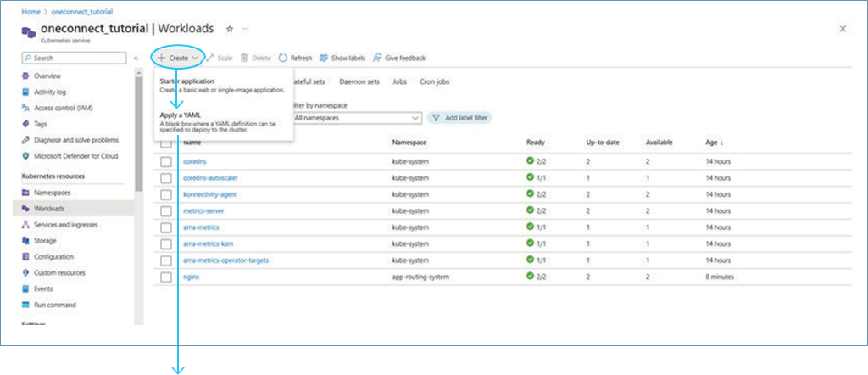Click the ama-metrics-operator-targets link
The width and height of the screenshot is (868, 375).
(225, 260)
